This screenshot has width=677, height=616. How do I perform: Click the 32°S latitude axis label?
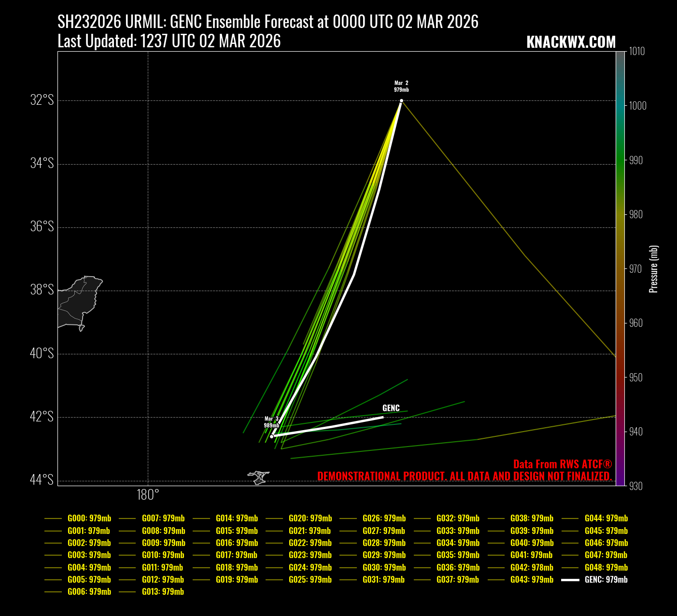42,100
